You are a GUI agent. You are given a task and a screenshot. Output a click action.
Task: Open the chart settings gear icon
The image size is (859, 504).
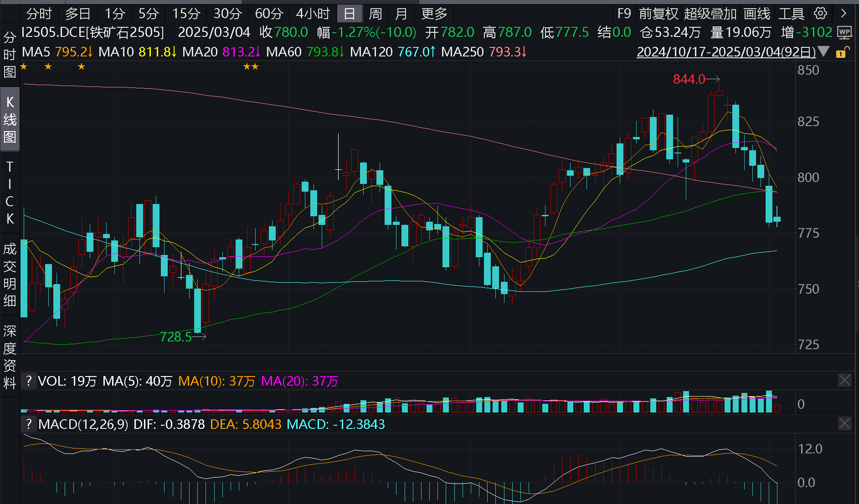[820, 14]
